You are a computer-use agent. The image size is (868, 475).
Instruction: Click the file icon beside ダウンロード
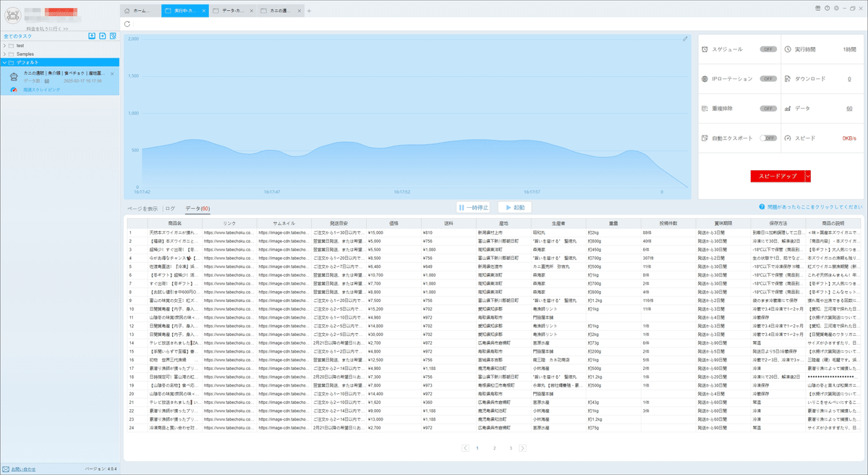[x=788, y=78]
